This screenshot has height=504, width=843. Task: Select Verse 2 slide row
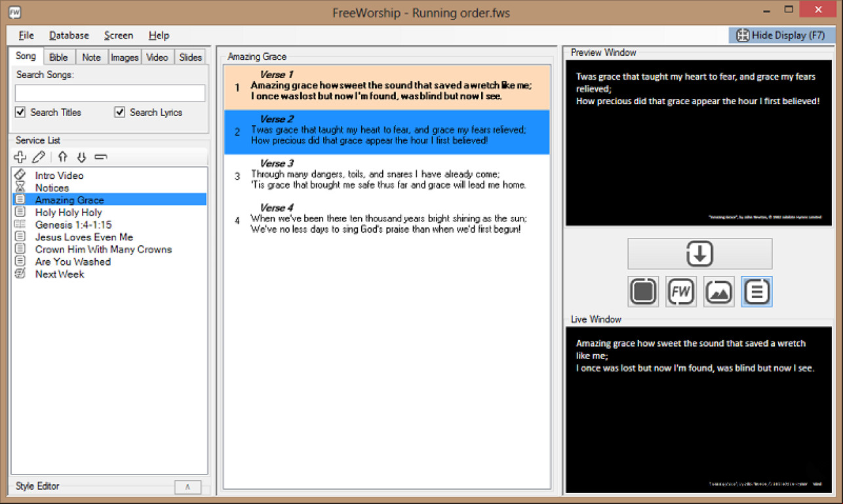point(387,132)
